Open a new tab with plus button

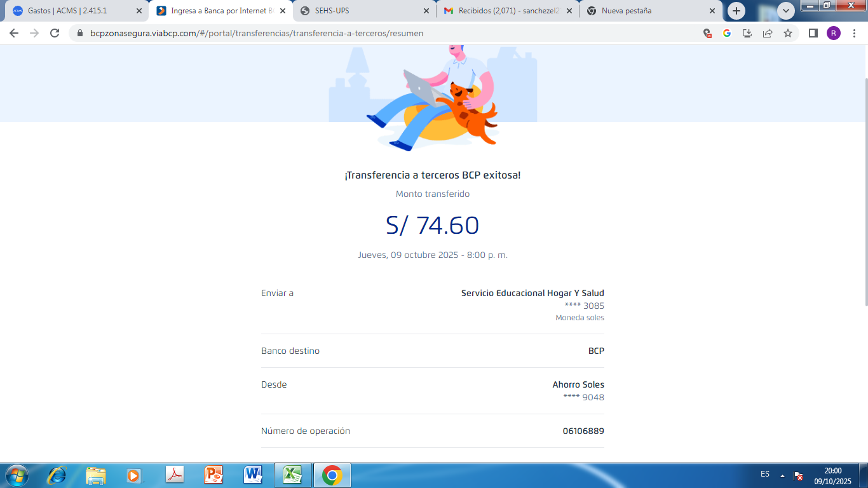(x=736, y=11)
